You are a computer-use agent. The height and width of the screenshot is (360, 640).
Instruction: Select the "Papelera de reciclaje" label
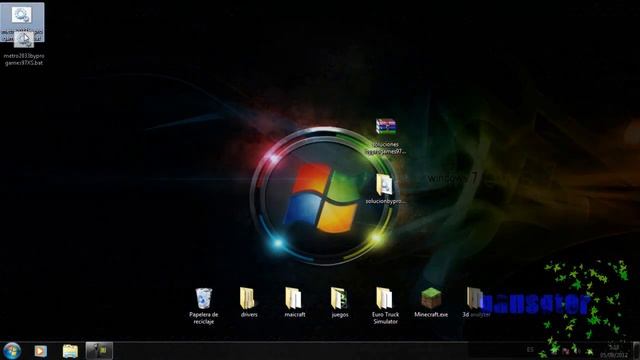tap(204, 318)
